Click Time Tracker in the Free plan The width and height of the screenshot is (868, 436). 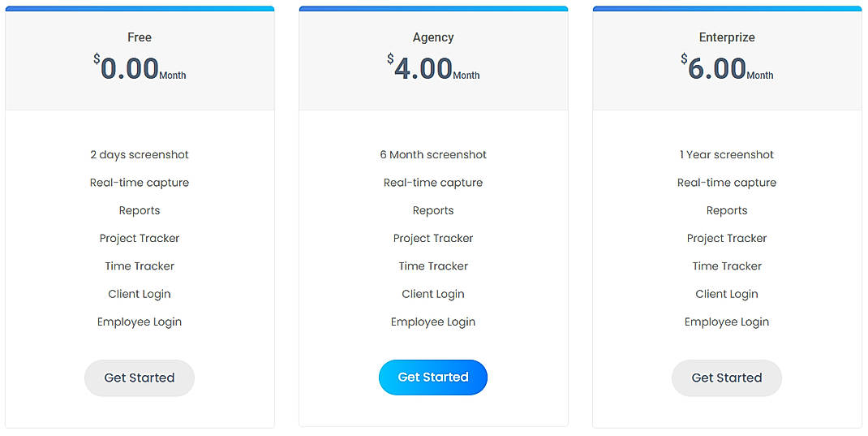140,266
